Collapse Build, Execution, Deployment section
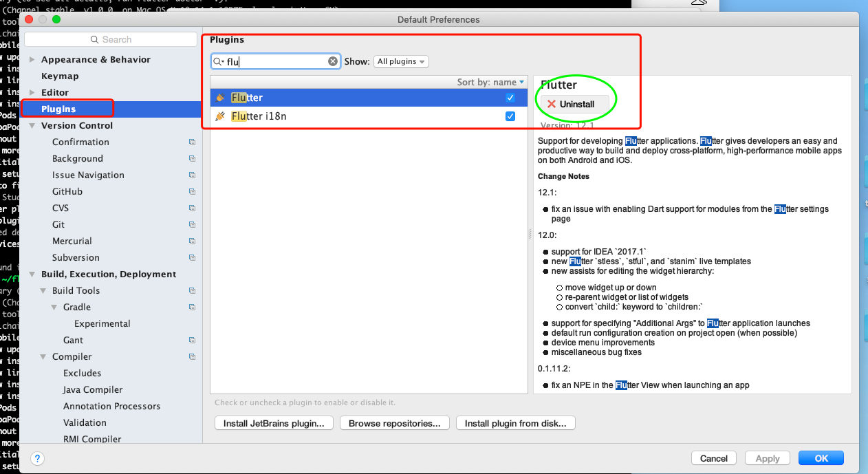Viewport: 868px width, 474px height. [32, 274]
